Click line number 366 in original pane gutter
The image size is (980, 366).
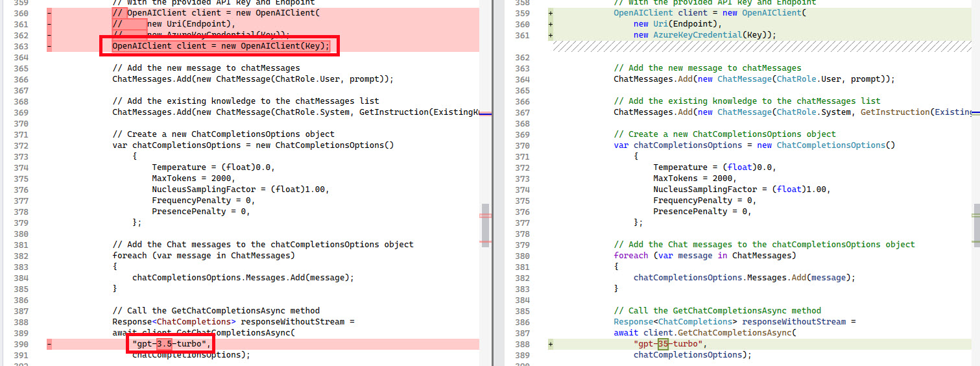(21, 79)
